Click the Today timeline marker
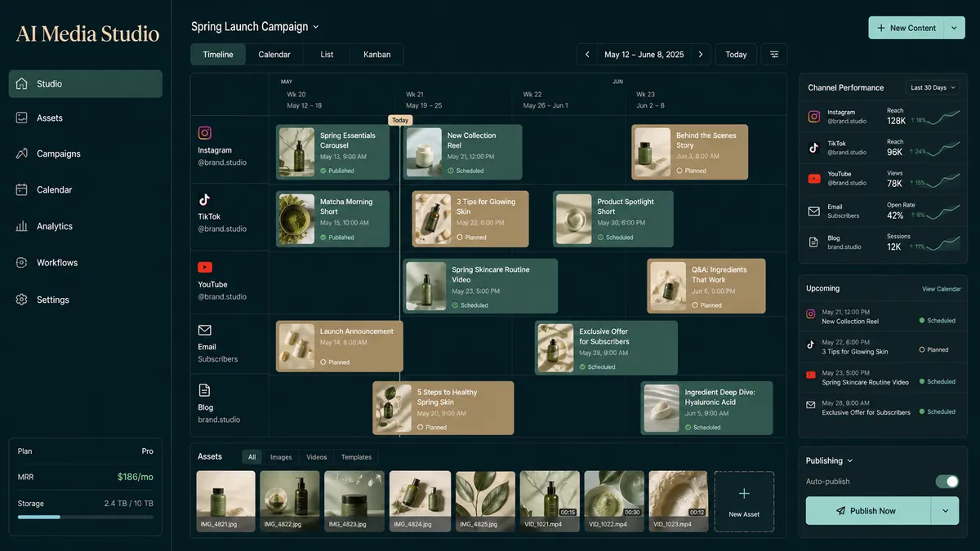The height and width of the screenshot is (551, 980). point(399,120)
